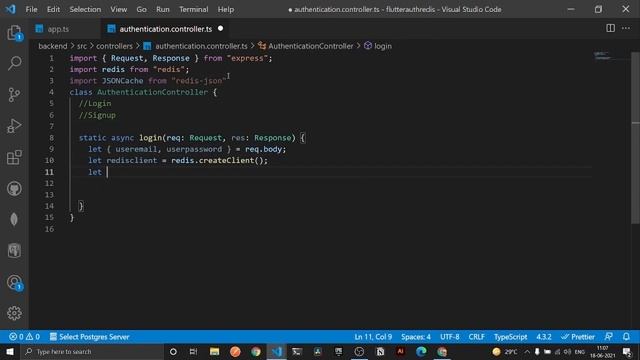Click the Split Editor Right icon
Screen dimensions: 640x360
pyautogui.click(x=610, y=28)
